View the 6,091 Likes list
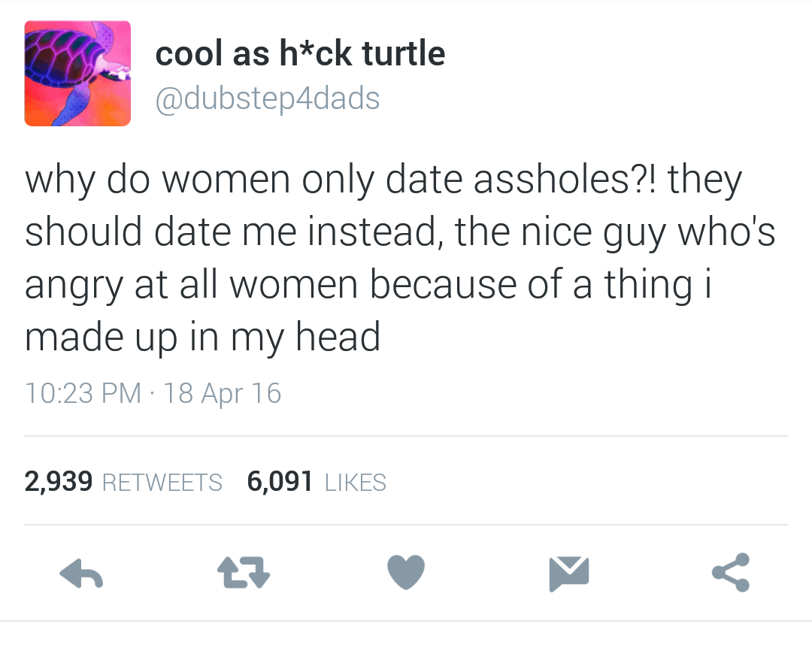The image size is (812, 648). coord(317,482)
